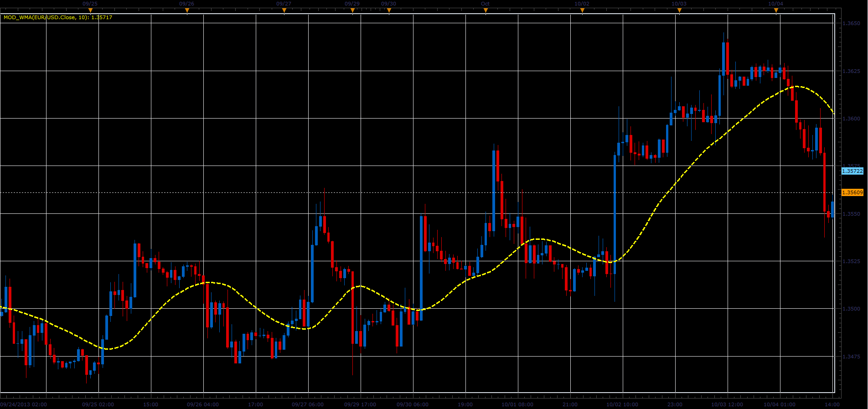868x409 pixels.
Task: Select the 10/03 12:00 time axis label
Action: [727, 404]
